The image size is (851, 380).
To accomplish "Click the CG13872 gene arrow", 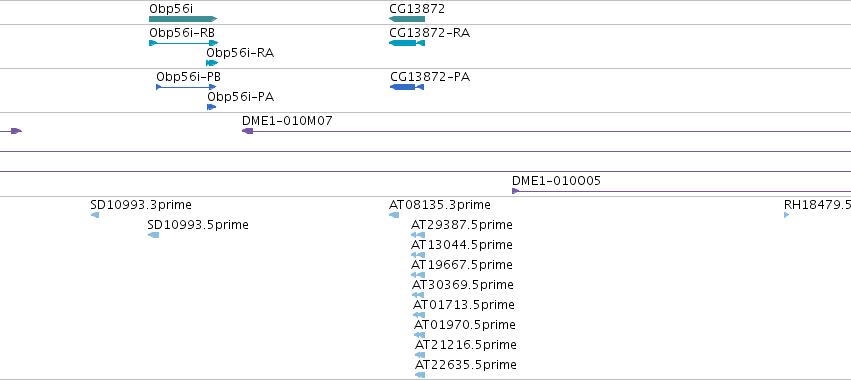I will pos(407,19).
